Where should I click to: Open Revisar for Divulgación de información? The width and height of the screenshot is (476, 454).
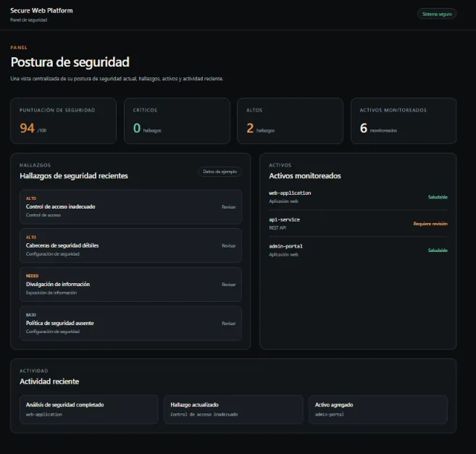point(229,285)
